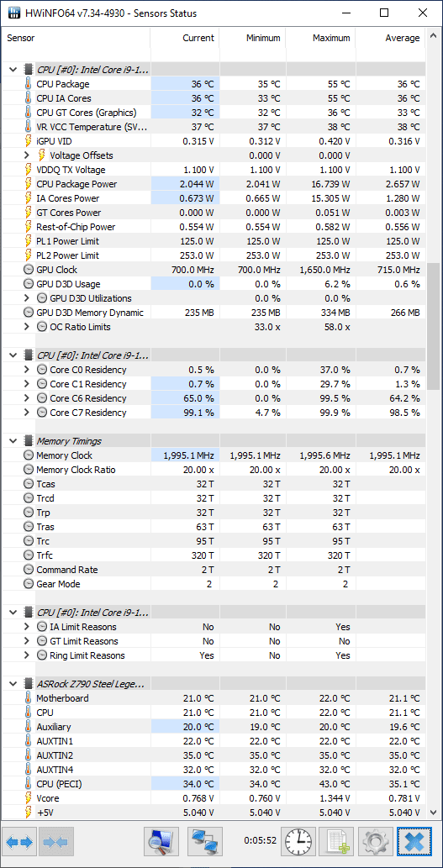Open sensor settings gear icon
The image size is (443, 868).
[x=376, y=842]
